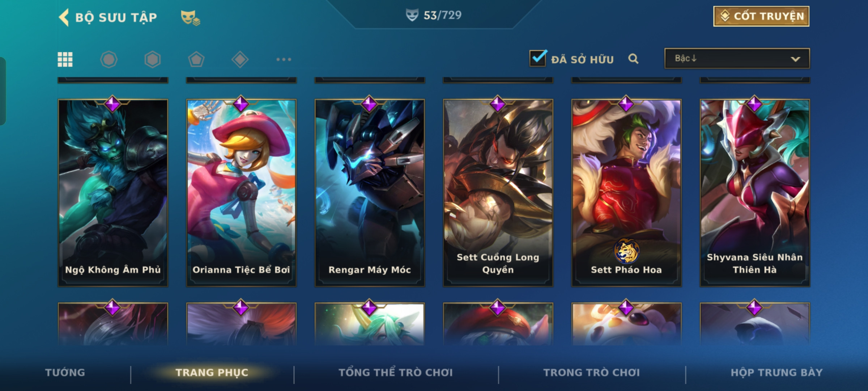Open the Trong Trò Chơi tab
Image resolution: width=868 pixels, height=391 pixels.
(x=592, y=373)
